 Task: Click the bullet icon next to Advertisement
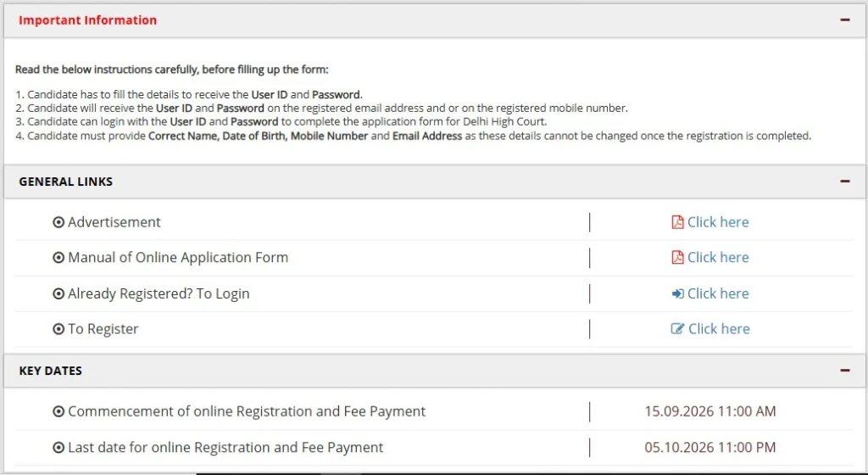58,222
